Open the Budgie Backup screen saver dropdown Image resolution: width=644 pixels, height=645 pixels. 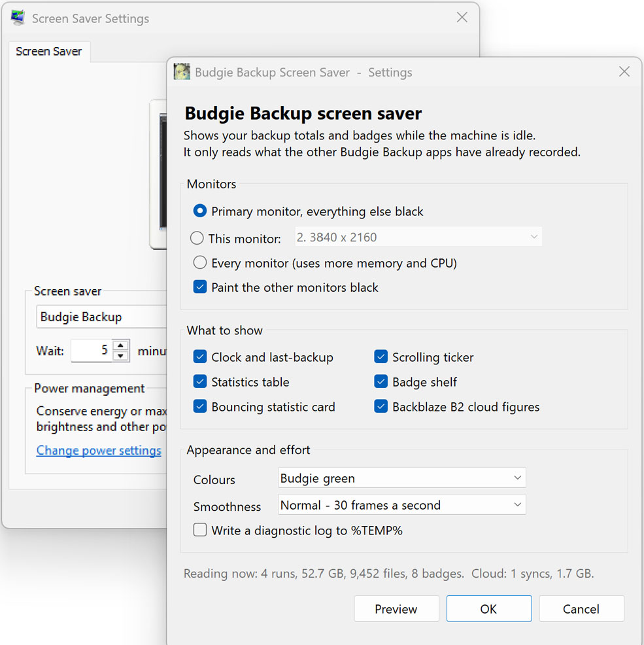point(101,317)
